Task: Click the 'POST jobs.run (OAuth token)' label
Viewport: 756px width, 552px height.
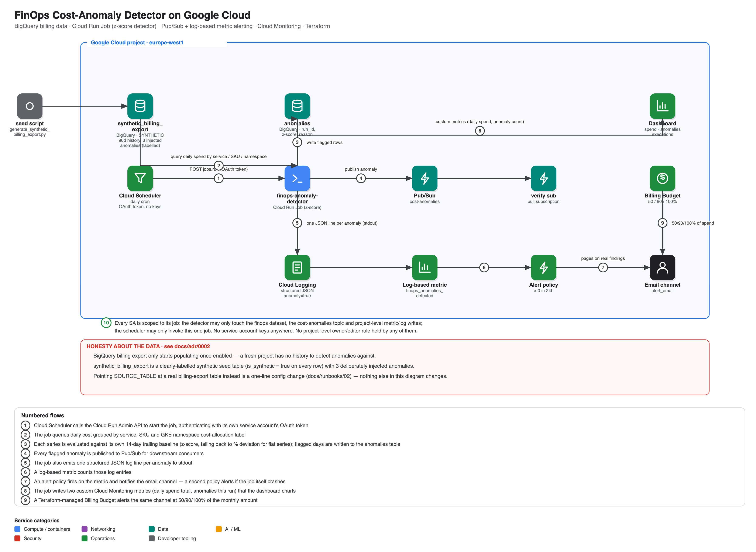Action: click(x=219, y=169)
